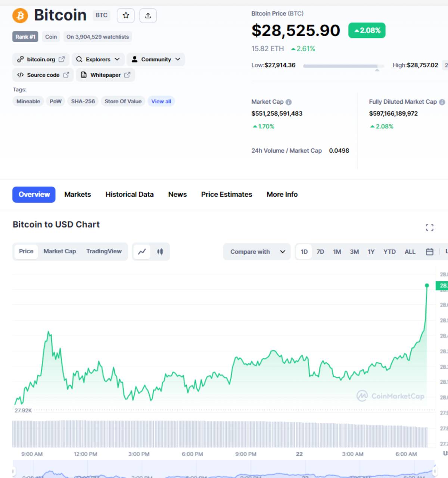Open the Source code link

click(x=43, y=75)
